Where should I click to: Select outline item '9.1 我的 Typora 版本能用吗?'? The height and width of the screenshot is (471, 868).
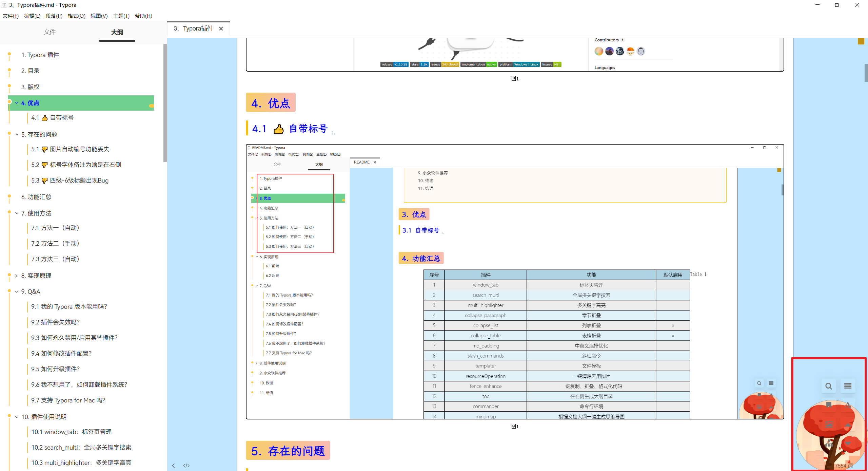pos(69,306)
